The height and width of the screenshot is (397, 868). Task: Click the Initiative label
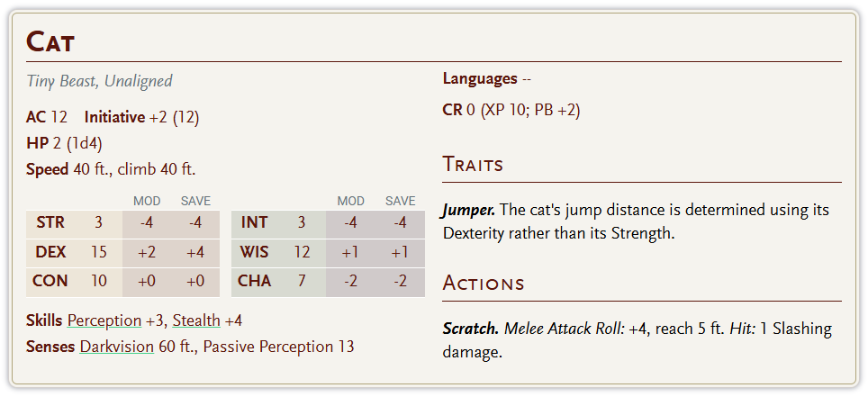114,117
